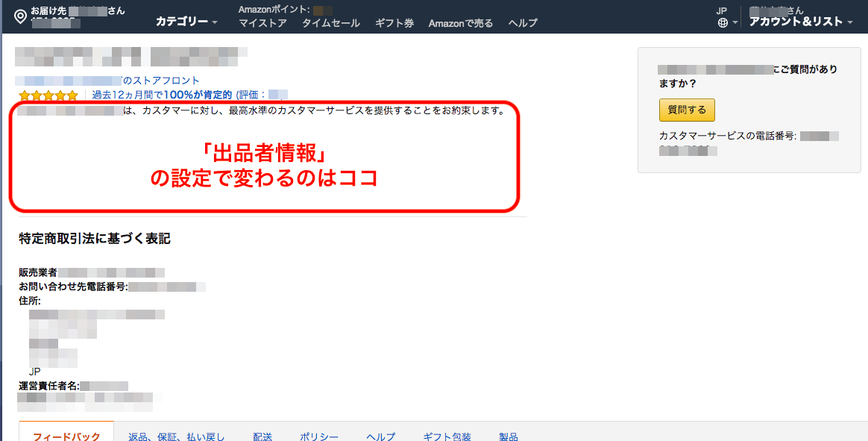868x441 pixels.
Task: Click the delivery location pin icon
Action: tap(20, 16)
